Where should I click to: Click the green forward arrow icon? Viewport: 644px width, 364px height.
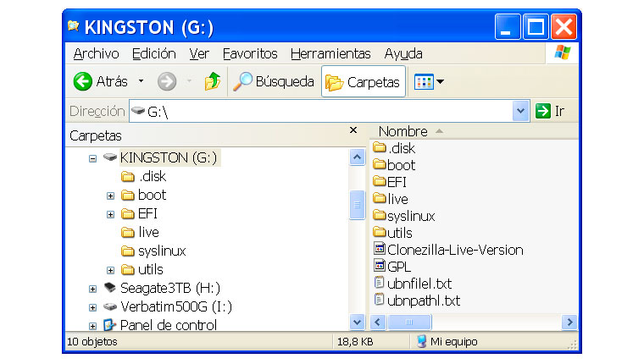[x=167, y=81]
